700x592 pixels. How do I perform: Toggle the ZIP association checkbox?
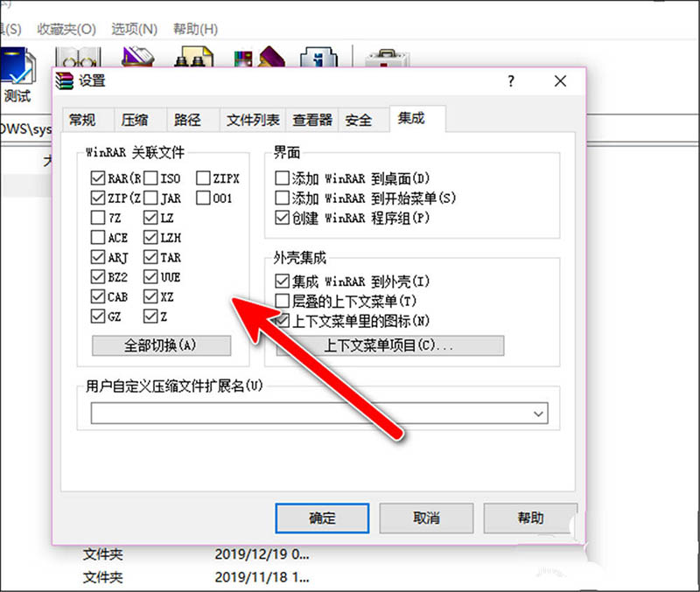click(98, 198)
